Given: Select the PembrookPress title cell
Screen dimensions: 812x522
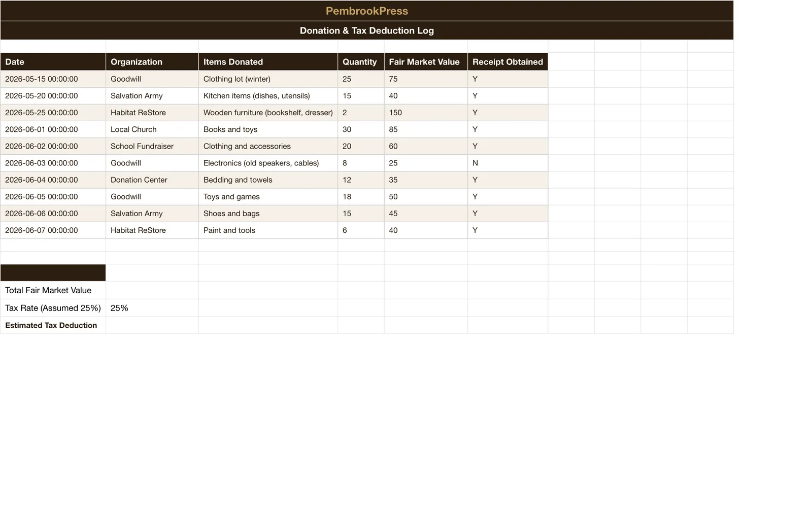Looking at the screenshot, I should 366,11.
